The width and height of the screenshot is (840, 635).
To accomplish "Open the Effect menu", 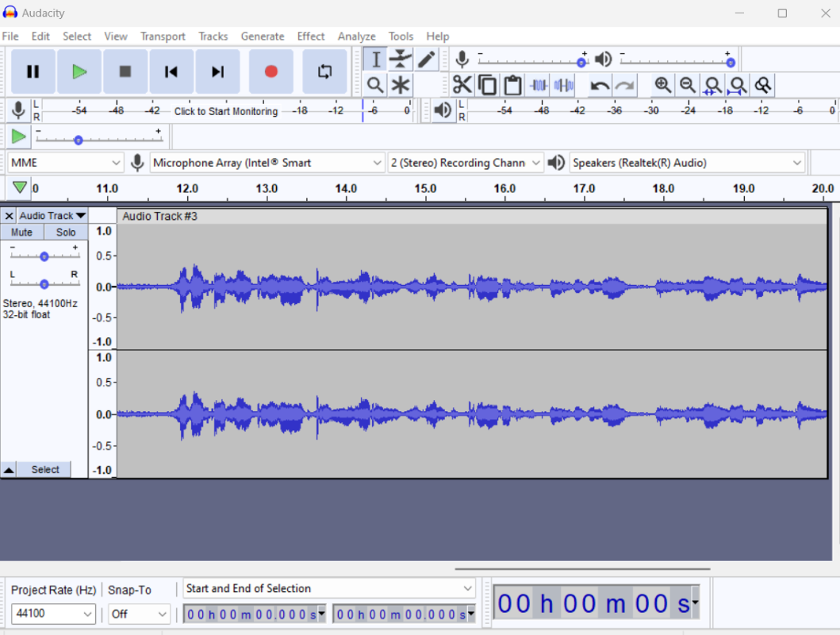I will (311, 37).
